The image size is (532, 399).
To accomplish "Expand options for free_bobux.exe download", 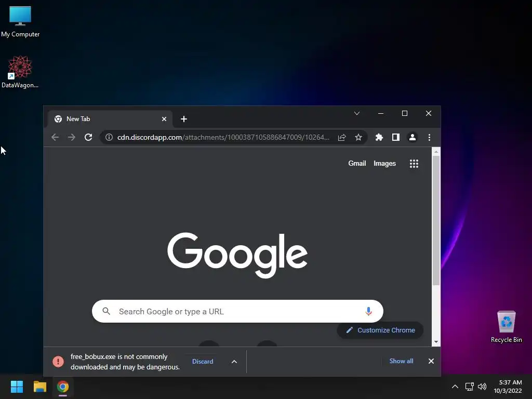I will 234,362.
